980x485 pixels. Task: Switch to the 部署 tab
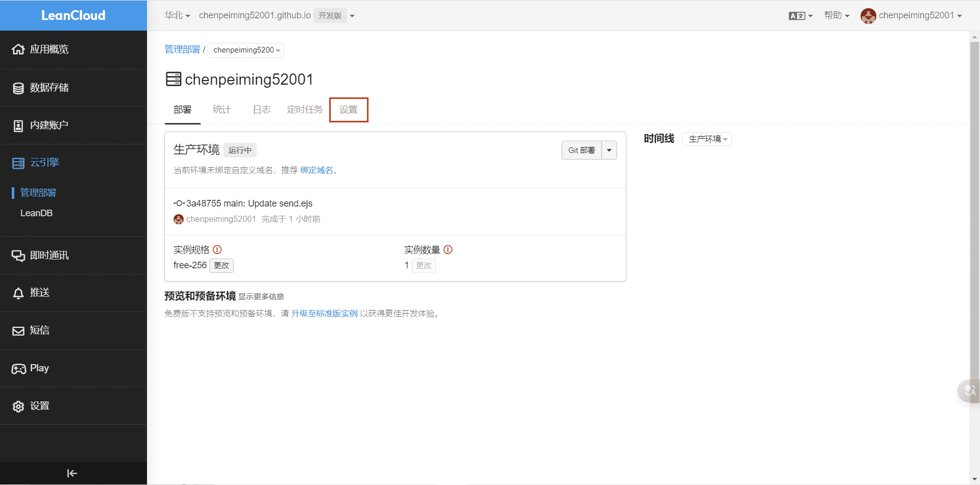tap(182, 110)
